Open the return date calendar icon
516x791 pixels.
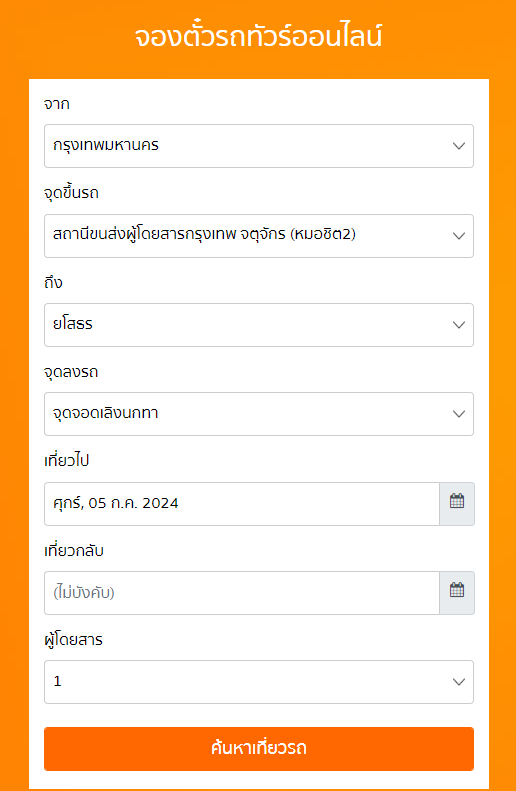click(457, 592)
